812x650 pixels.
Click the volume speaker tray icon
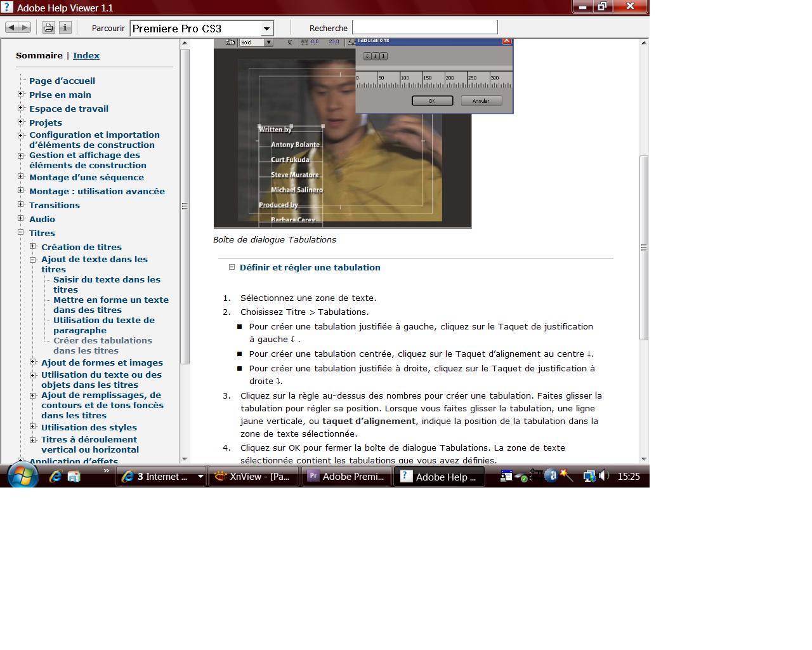(x=604, y=475)
